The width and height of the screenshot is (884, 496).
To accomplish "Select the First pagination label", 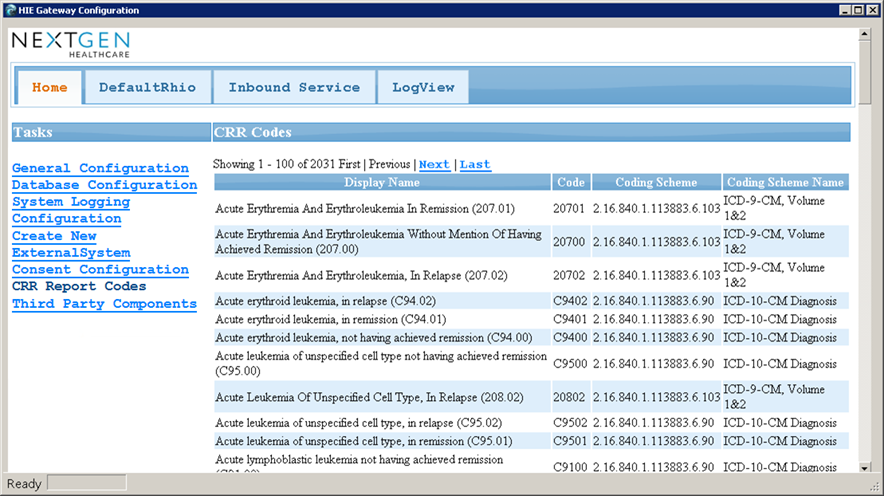I will (349, 164).
